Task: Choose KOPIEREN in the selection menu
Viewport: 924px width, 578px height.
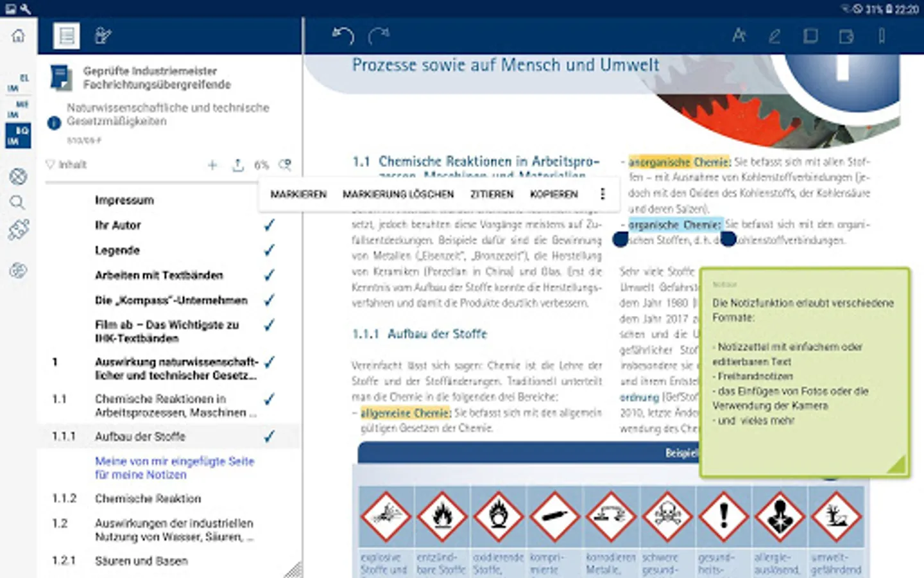Action: 554,194
